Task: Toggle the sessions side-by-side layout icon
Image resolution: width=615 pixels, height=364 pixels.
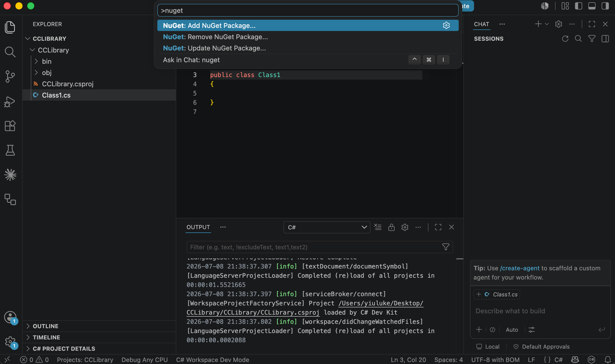Action: coord(605,39)
